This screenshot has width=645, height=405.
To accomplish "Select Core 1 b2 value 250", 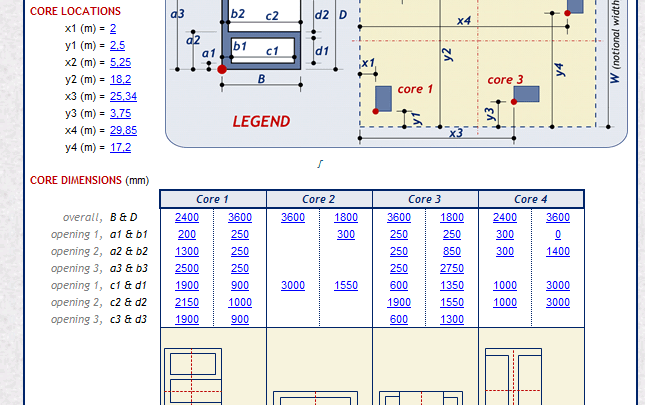I will [240, 251].
